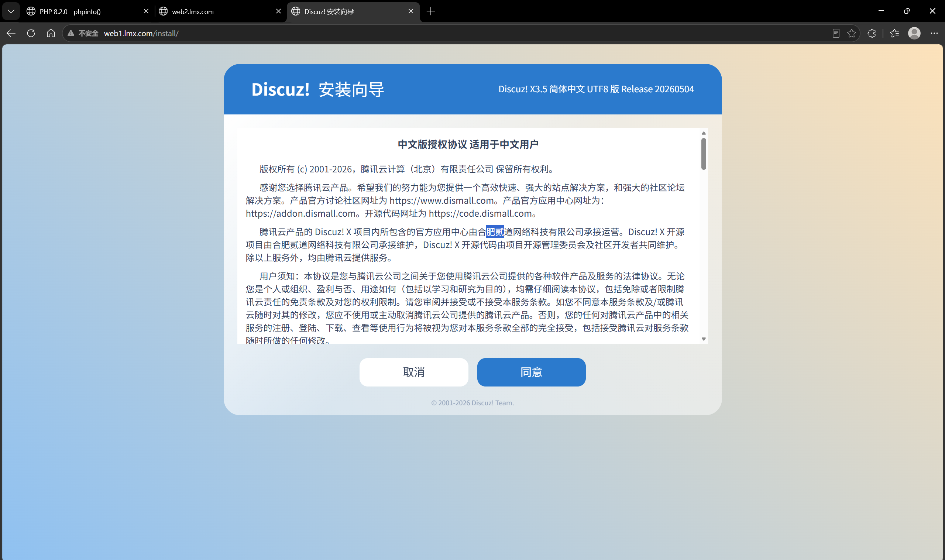Minimize the browser window

coord(881,11)
